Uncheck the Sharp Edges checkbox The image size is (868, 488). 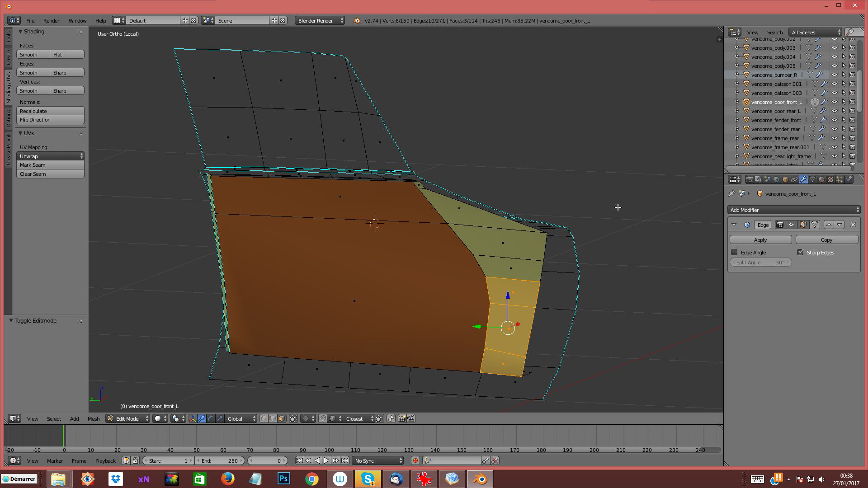[800, 252]
